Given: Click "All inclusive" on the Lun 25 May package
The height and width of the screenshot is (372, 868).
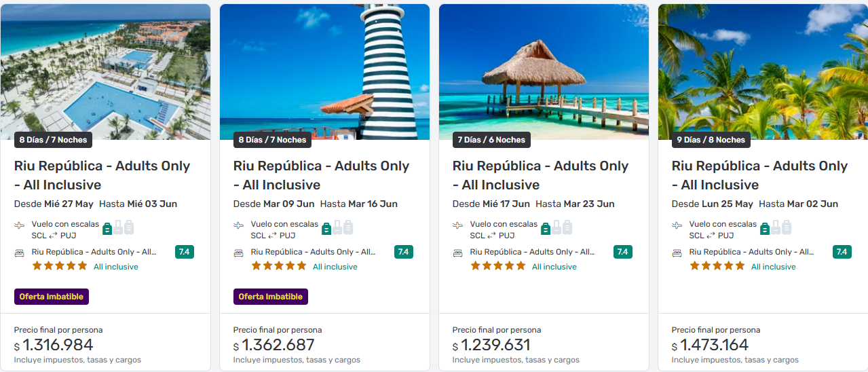Looking at the screenshot, I should [x=773, y=267].
